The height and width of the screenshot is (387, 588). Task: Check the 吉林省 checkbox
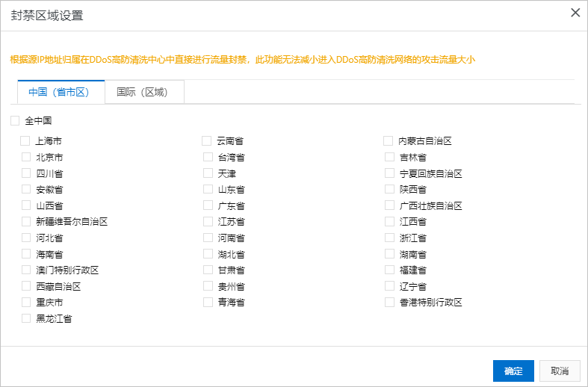pos(389,157)
